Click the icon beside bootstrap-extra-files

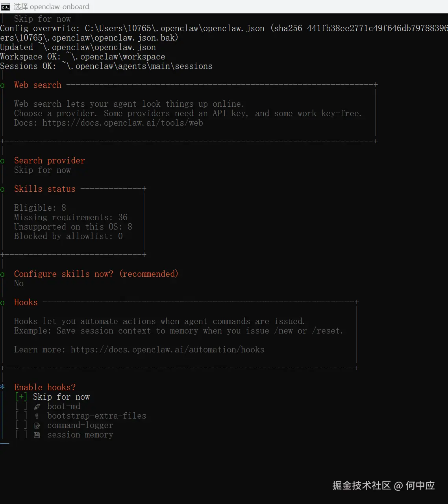click(x=37, y=416)
